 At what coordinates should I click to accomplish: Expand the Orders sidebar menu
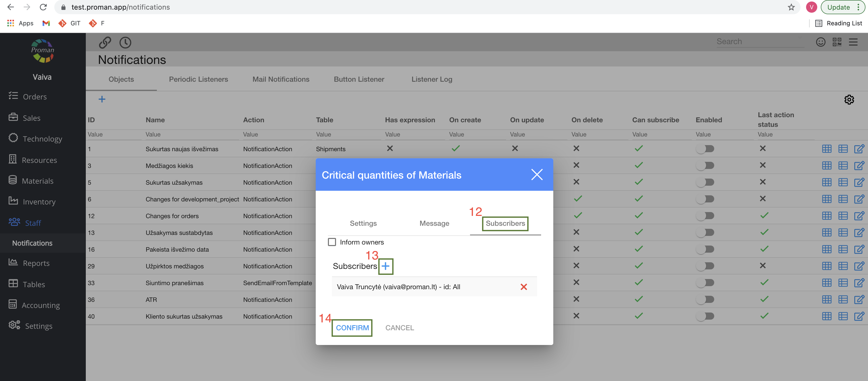34,97
